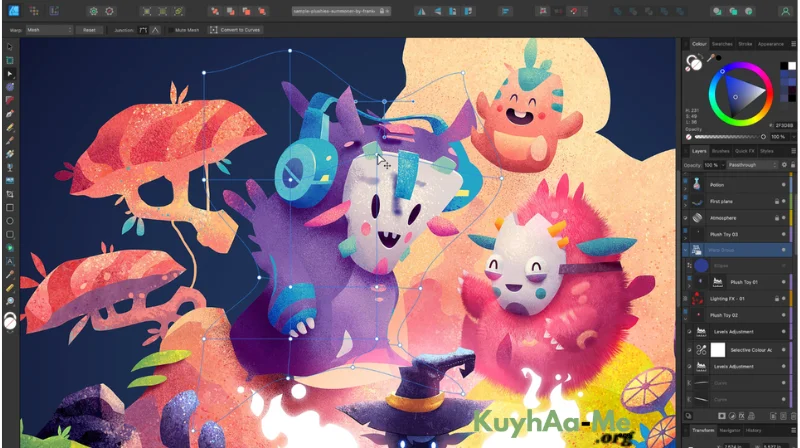Select the Rectangle shape tool
The height and width of the screenshot is (448, 800).
click(x=10, y=208)
